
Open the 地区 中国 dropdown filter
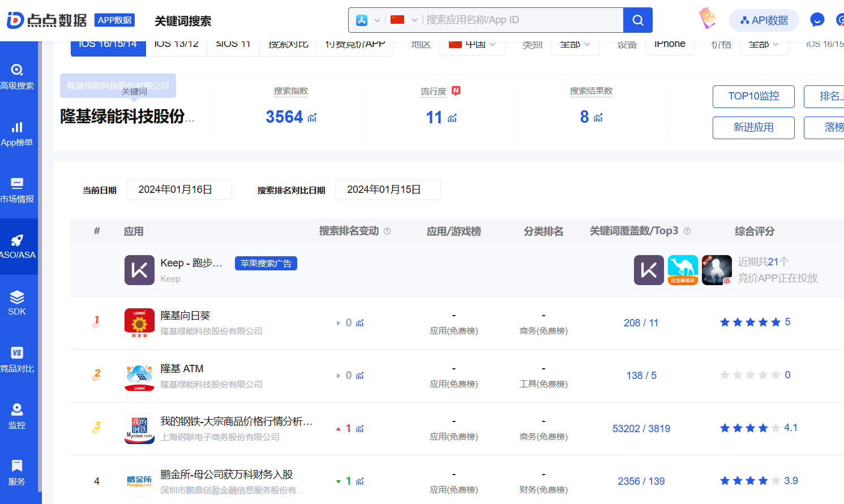[x=472, y=44]
